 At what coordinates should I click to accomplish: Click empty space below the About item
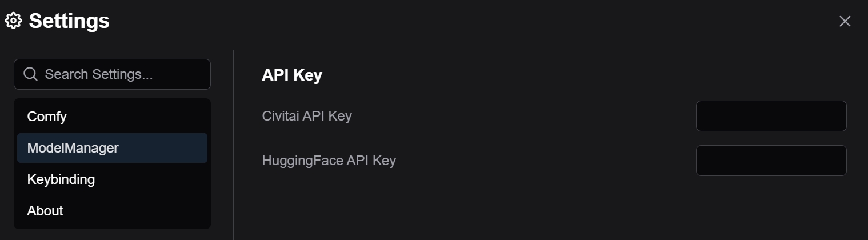point(112,233)
